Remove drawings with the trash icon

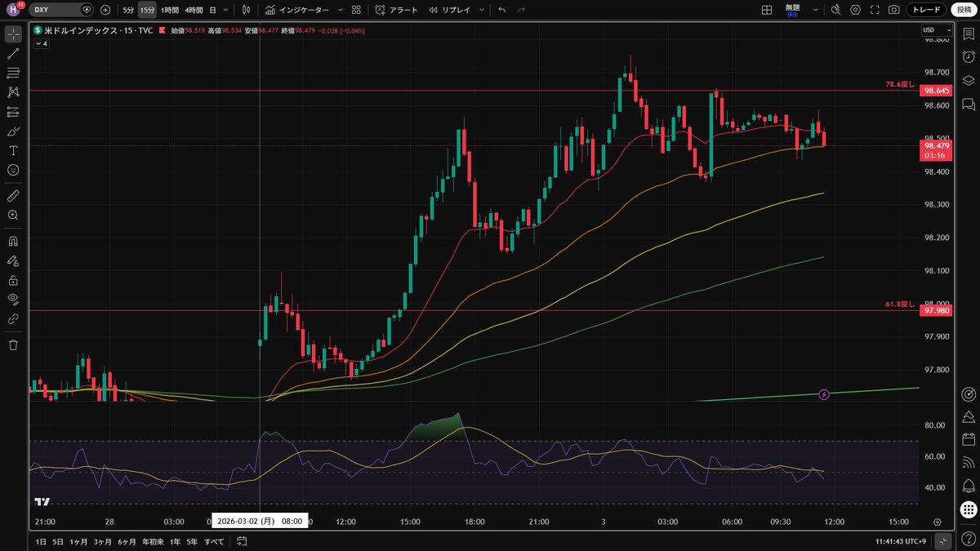tap(13, 344)
